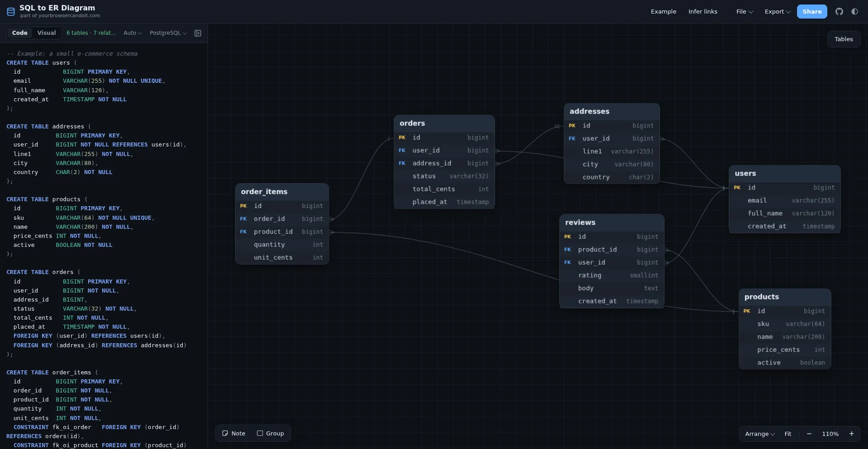Image resolution: width=868 pixels, height=449 pixels.
Task: Click the Note icon button
Action: pyautogui.click(x=234, y=433)
